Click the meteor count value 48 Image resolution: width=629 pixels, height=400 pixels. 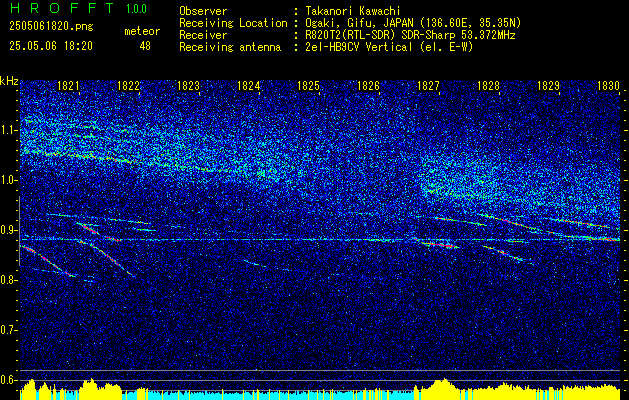pos(145,46)
